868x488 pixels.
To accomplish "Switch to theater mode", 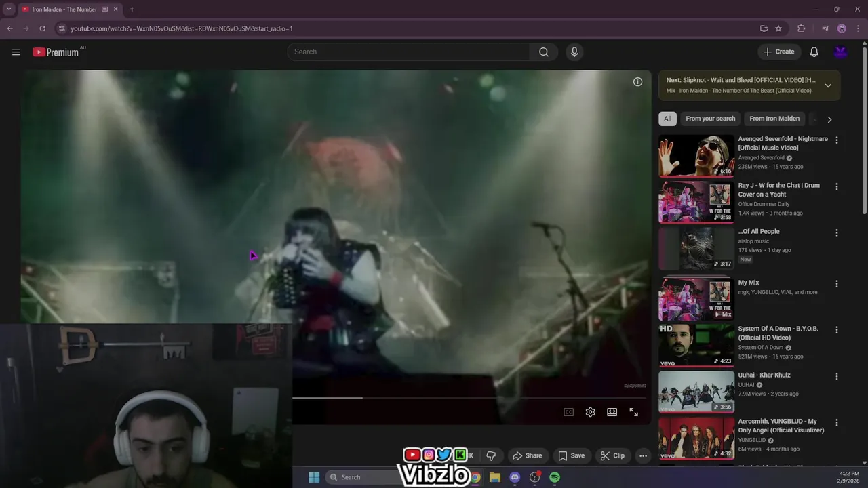I will 612,412.
